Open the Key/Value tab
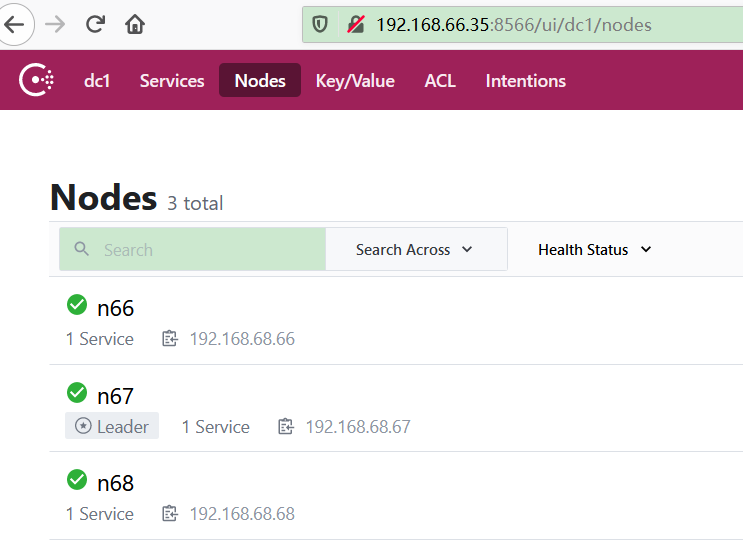This screenshot has width=743, height=543. coord(355,81)
